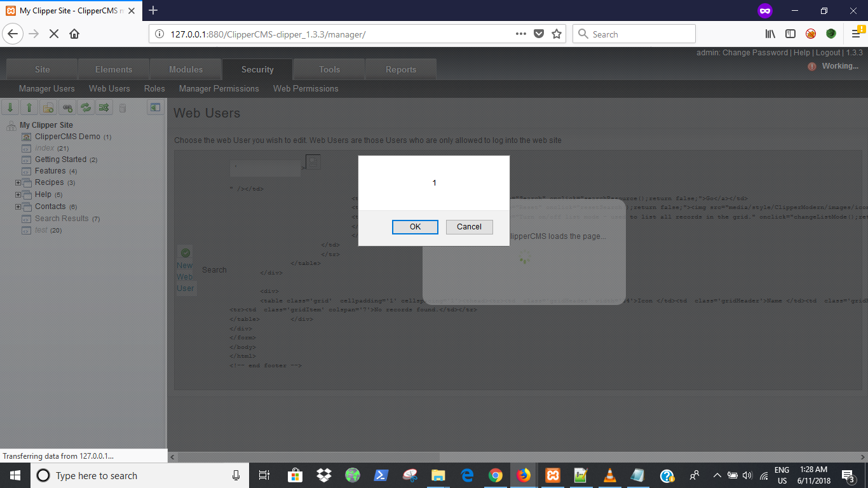
Task: Click the Logout link
Action: pyautogui.click(x=827, y=52)
